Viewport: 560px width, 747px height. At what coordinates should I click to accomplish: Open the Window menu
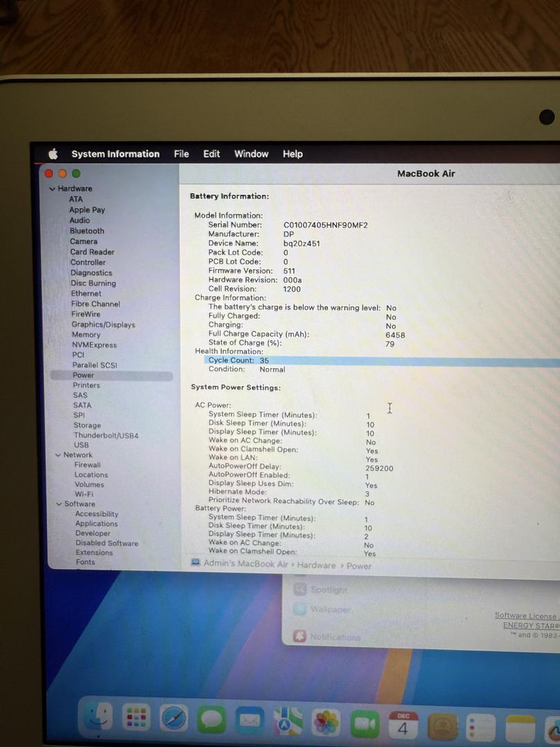tap(251, 154)
